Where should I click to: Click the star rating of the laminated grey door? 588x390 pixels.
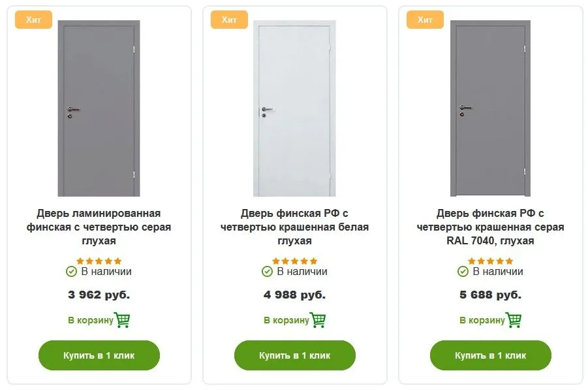(x=99, y=261)
